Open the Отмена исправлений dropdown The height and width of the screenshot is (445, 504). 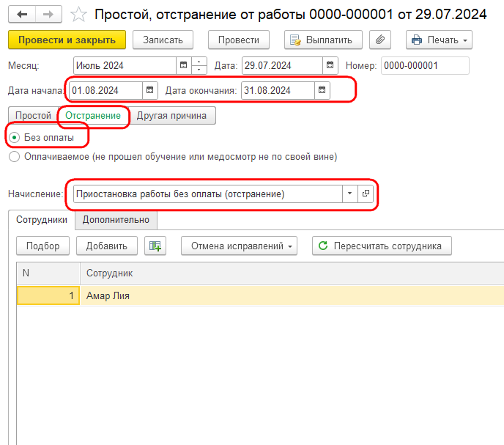pyautogui.click(x=239, y=246)
